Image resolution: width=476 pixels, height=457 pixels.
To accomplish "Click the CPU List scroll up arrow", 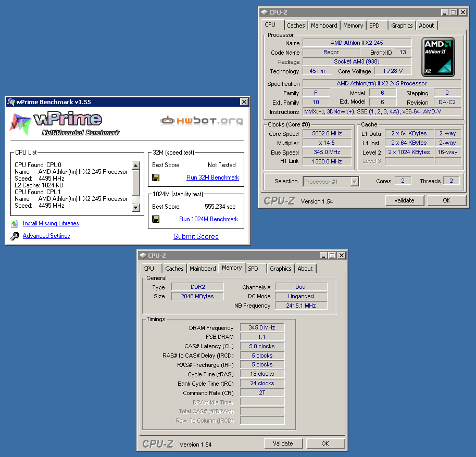I will click(136, 166).
